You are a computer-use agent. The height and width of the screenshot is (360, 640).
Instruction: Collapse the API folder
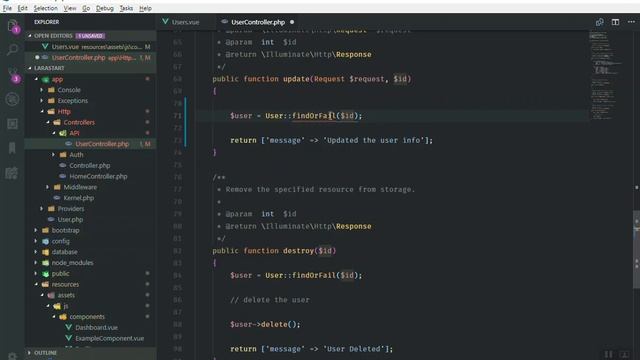(x=53, y=133)
